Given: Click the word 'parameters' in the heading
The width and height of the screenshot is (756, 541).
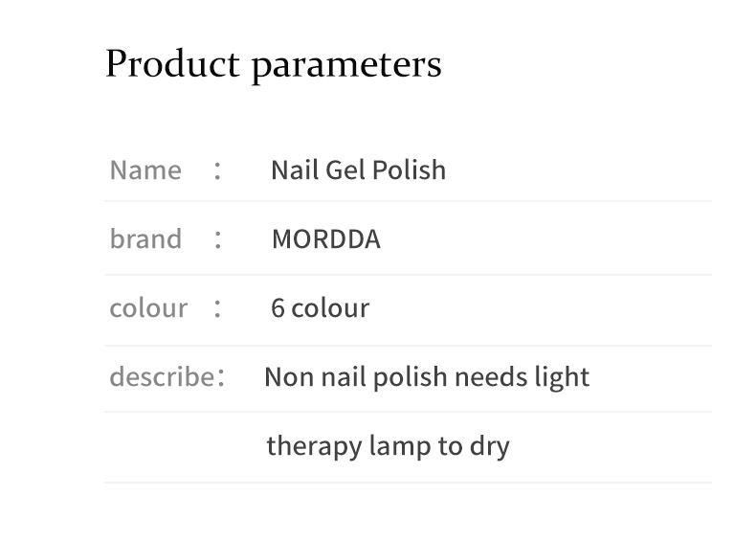Looking at the screenshot, I should (346, 67).
